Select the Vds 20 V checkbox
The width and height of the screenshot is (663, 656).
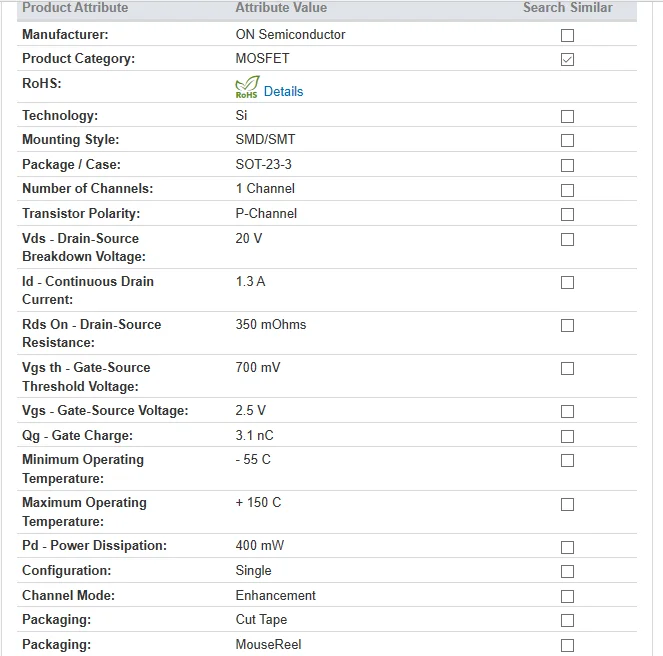[567, 239]
